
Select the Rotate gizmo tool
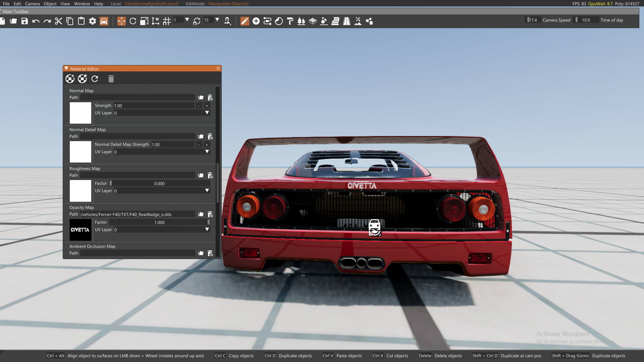coord(133,21)
